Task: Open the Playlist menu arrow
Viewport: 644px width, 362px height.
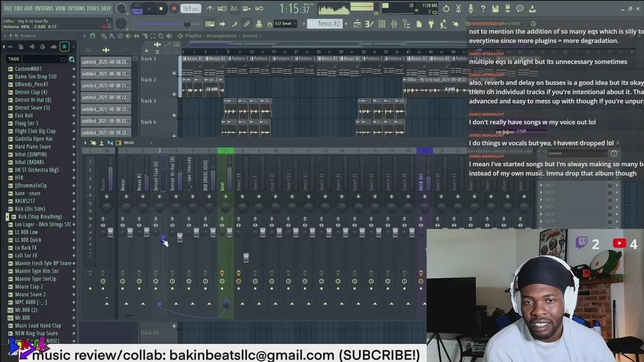Action: [85, 36]
